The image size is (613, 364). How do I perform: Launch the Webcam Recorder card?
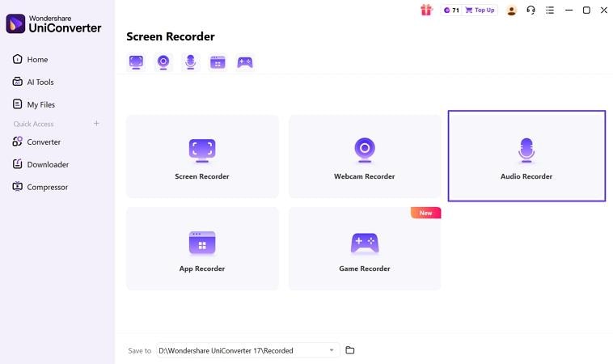[365, 156]
